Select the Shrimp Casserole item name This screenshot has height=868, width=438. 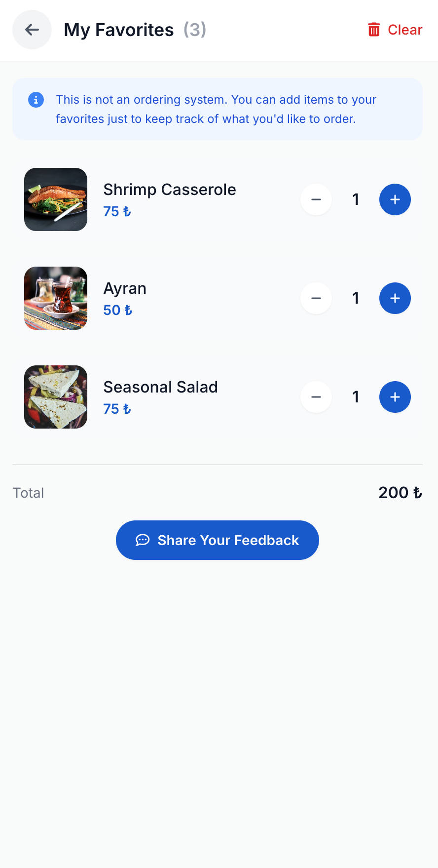[170, 190]
